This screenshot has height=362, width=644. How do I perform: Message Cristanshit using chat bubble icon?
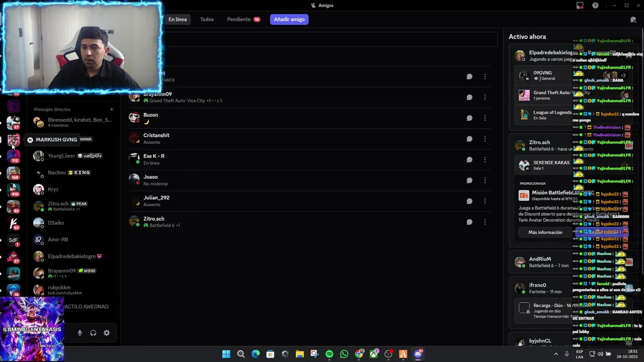(x=469, y=139)
